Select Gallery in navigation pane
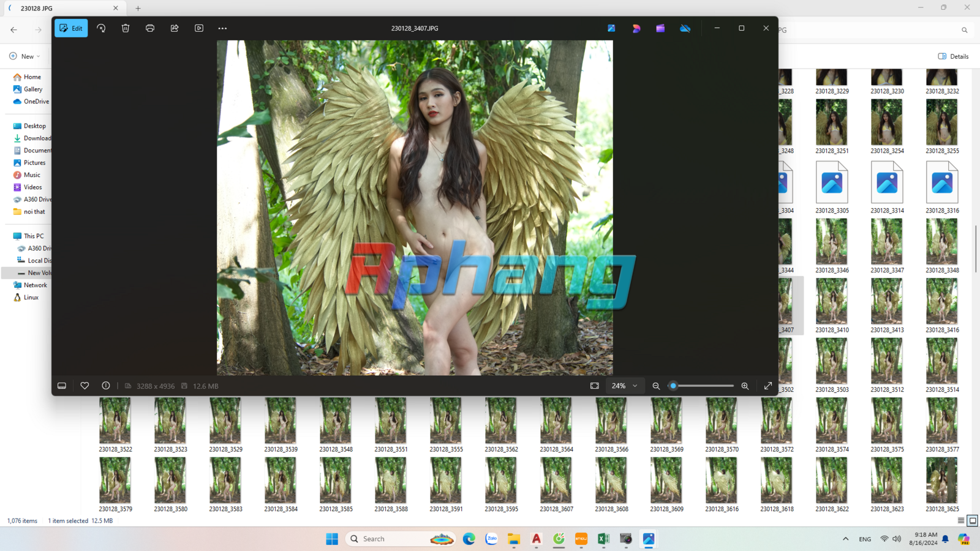 point(28,89)
